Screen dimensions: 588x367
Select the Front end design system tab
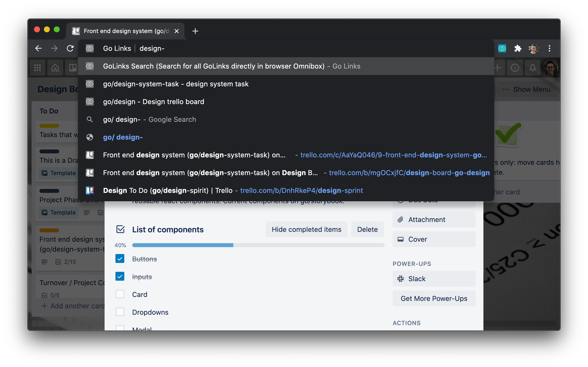click(125, 31)
